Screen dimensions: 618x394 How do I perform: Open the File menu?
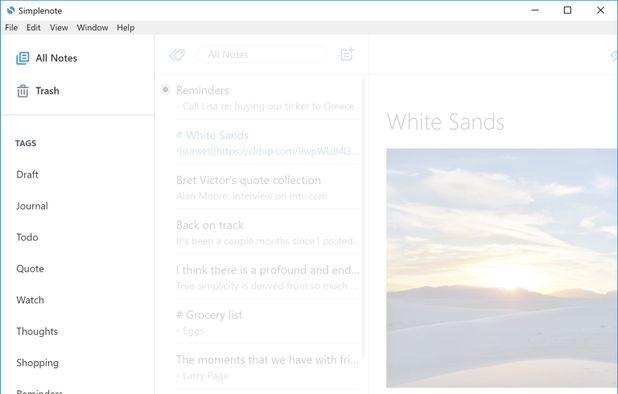click(11, 28)
